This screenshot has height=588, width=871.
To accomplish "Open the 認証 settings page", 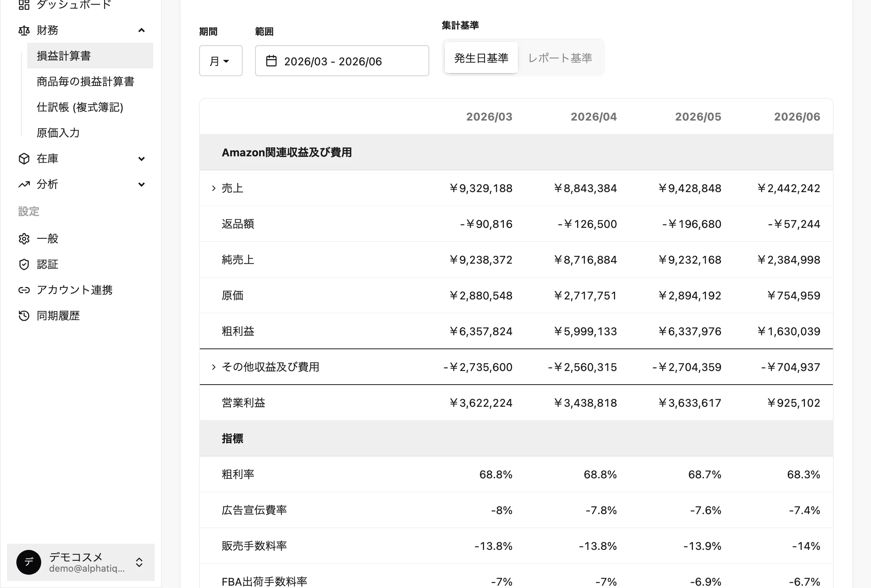I will [47, 264].
